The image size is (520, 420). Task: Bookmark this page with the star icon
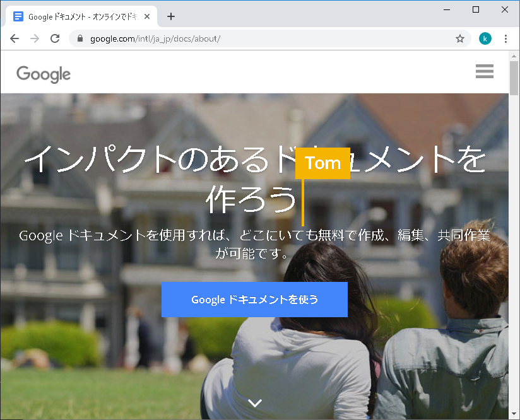pyautogui.click(x=460, y=38)
